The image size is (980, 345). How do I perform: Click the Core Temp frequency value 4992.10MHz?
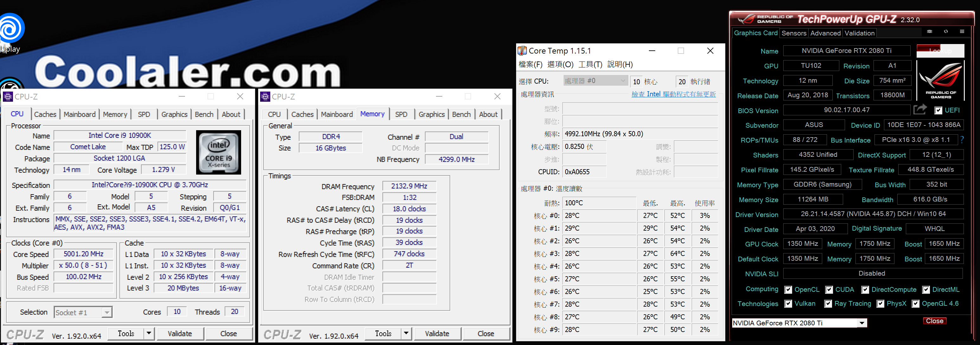(640, 134)
